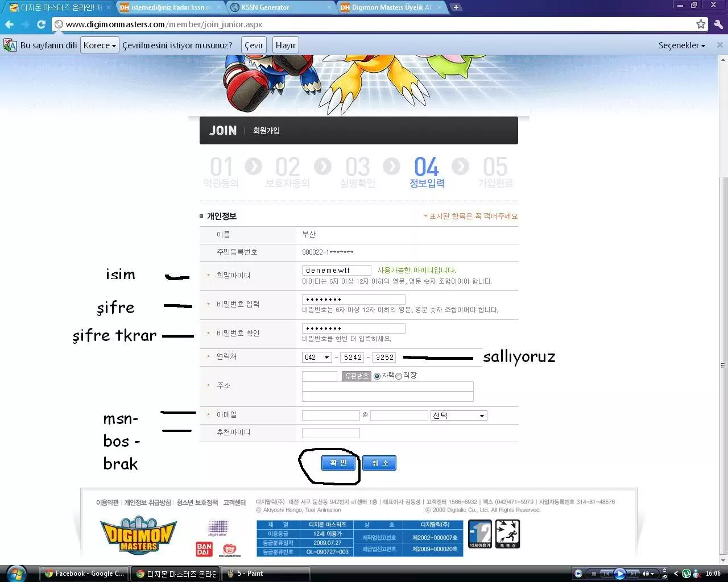Click the taskbar media player next track button

(x=632, y=573)
